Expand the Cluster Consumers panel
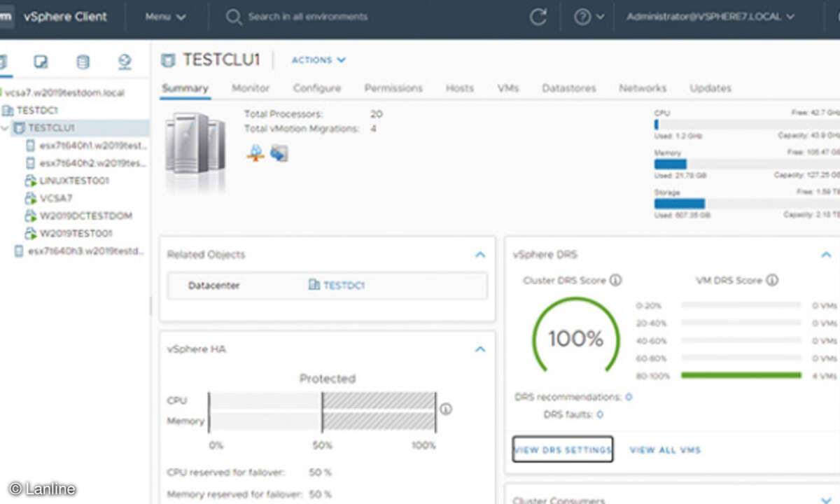Screen dimensions: 840x504 pyautogui.click(x=826, y=500)
